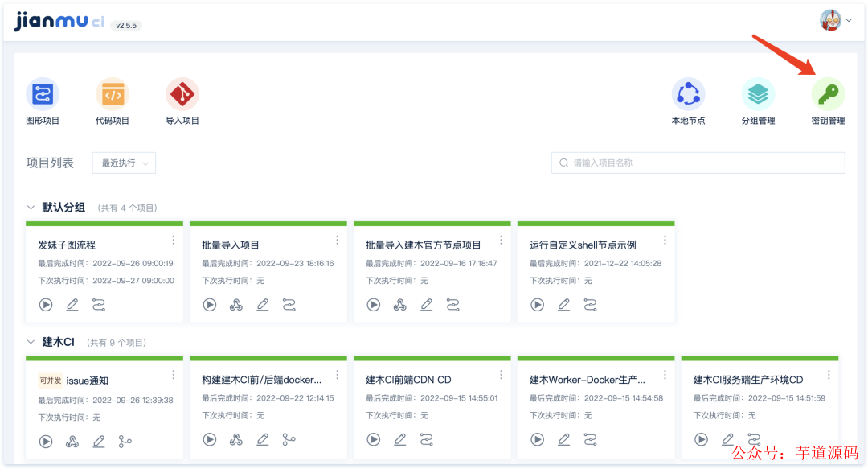The width and height of the screenshot is (868, 469).
Task: Collapse the 建木CI group
Action: click(x=31, y=342)
